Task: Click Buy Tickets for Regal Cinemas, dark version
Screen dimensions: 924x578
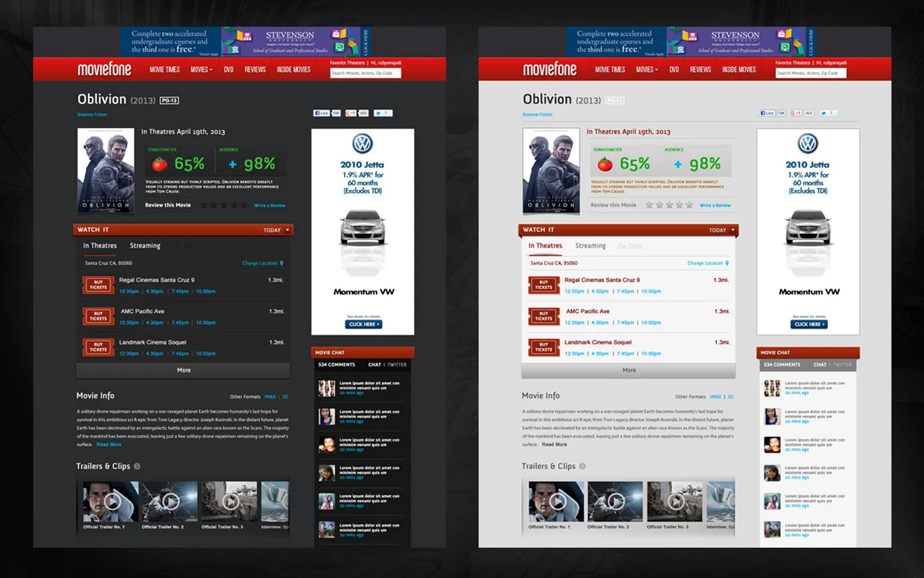Action: coord(98,285)
